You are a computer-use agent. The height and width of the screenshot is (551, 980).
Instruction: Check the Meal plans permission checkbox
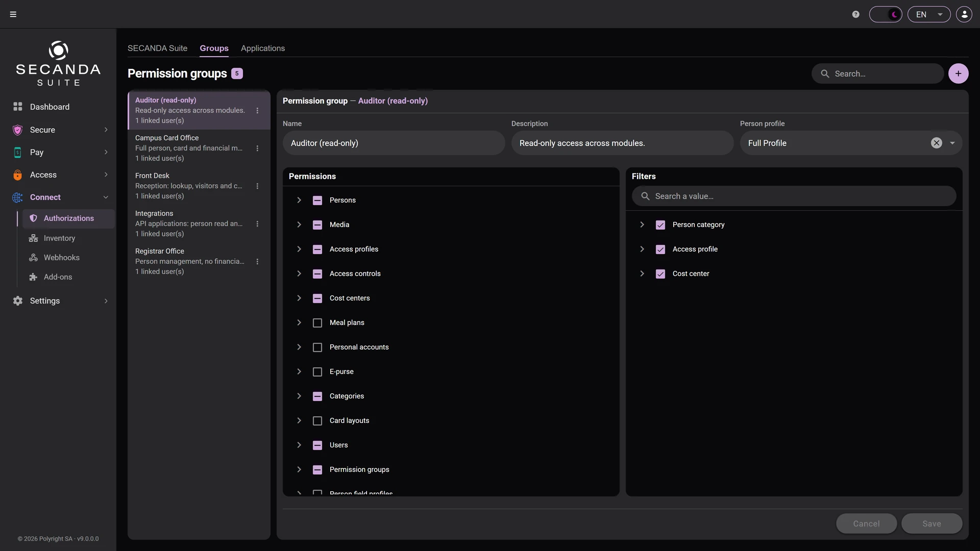pyautogui.click(x=317, y=323)
